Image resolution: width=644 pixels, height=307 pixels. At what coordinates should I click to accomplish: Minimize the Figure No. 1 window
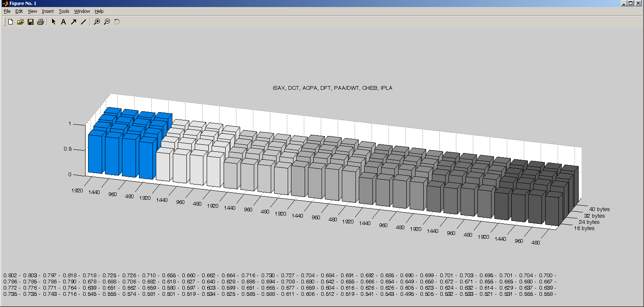[x=624, y=3]
